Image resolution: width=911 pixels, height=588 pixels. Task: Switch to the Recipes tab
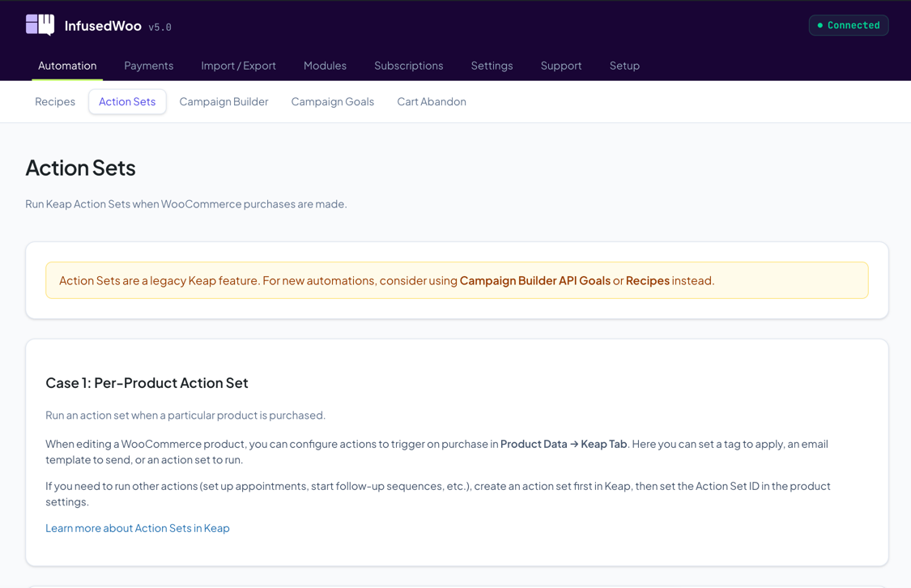pyautogui.click(x=54, y=101)
